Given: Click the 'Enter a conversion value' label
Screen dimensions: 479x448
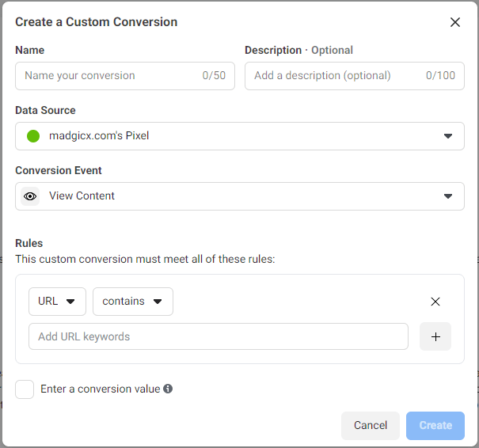Looking at the screenshot, I should pyautogui.click(x=100, y=389).
